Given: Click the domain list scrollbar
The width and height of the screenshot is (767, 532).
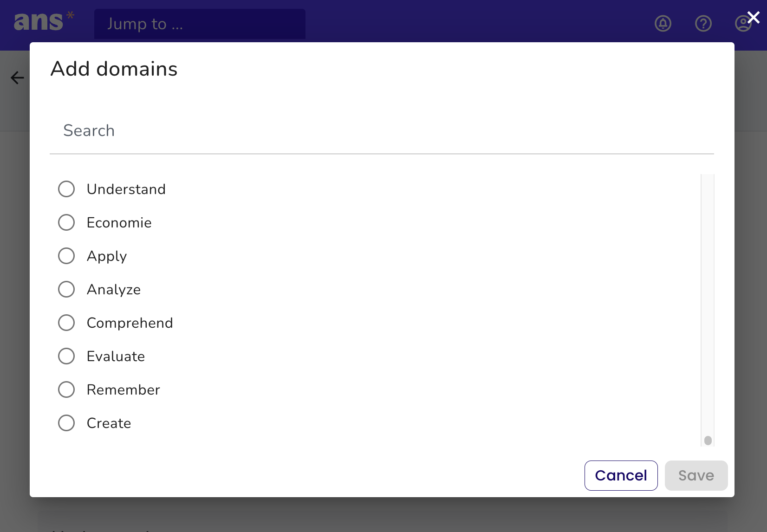Looking at the screenshot, I should [706, 440].
